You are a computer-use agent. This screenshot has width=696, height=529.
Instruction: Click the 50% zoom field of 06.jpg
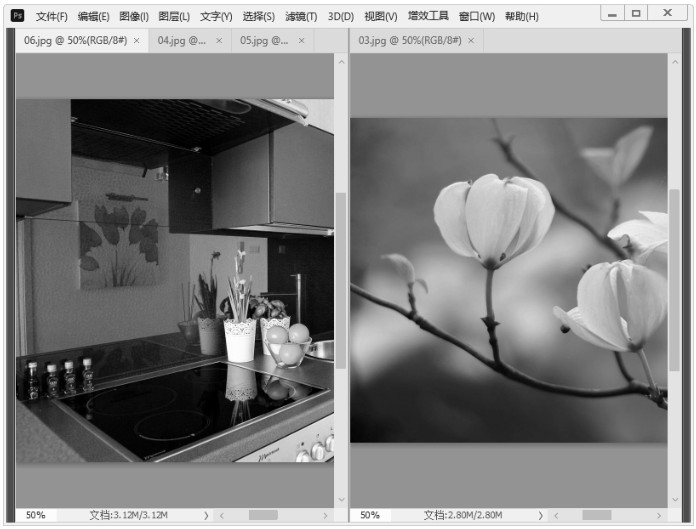[36, 515]
